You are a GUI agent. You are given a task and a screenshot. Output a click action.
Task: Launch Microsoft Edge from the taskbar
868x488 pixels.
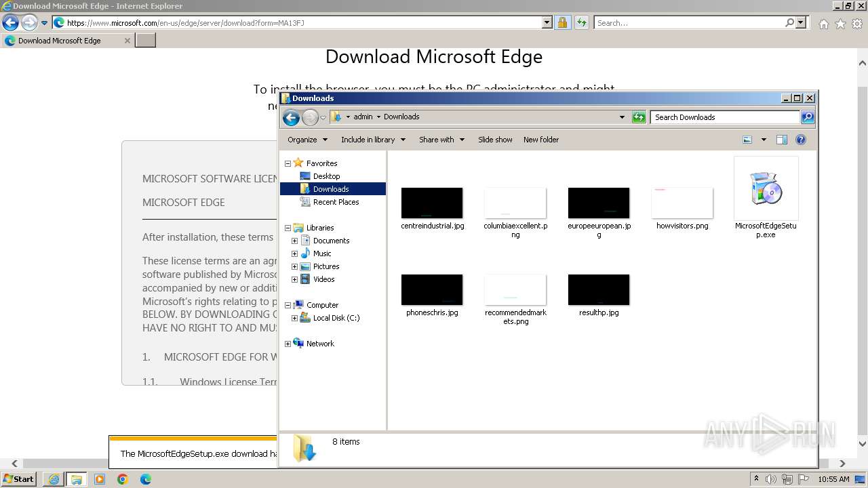(x=146, y=479)
